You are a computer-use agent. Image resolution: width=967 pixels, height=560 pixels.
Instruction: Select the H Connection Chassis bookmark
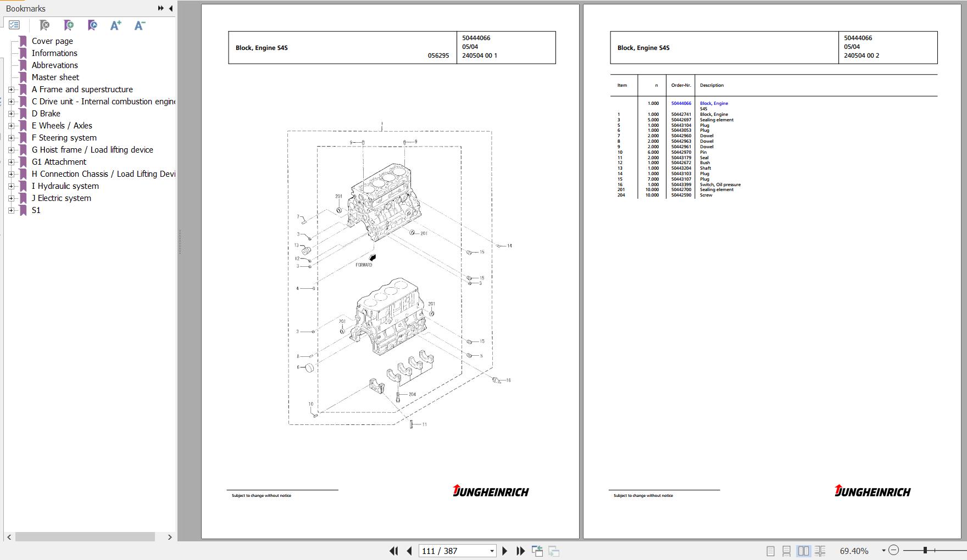[x=103, y=174]
